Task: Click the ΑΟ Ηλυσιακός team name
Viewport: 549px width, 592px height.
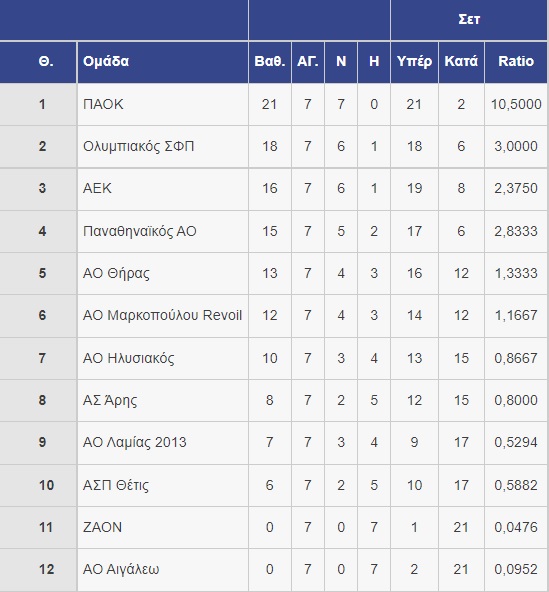Action: (128, 358)
